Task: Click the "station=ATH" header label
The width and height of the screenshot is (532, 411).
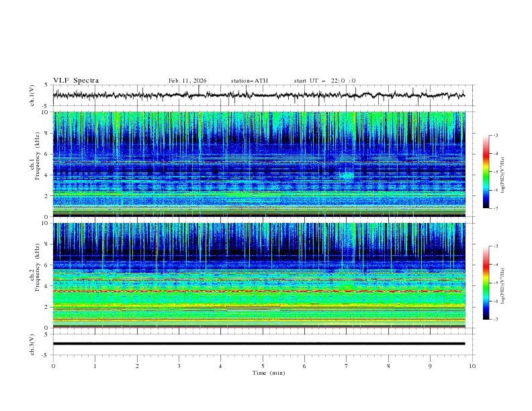Action: (249, 81)
